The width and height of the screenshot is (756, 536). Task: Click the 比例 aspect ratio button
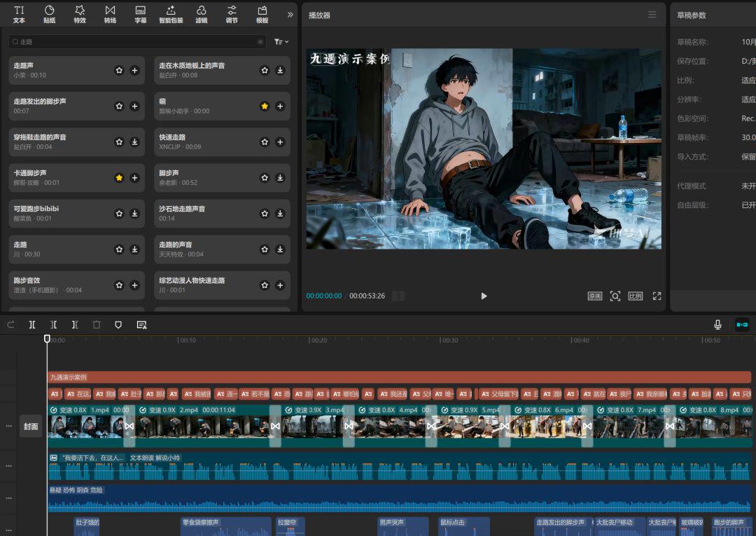(x=635, y=296)
